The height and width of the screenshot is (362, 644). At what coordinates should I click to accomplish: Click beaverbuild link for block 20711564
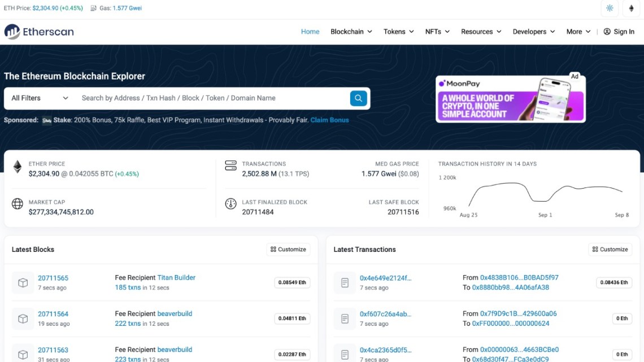(x=175, y=313)
